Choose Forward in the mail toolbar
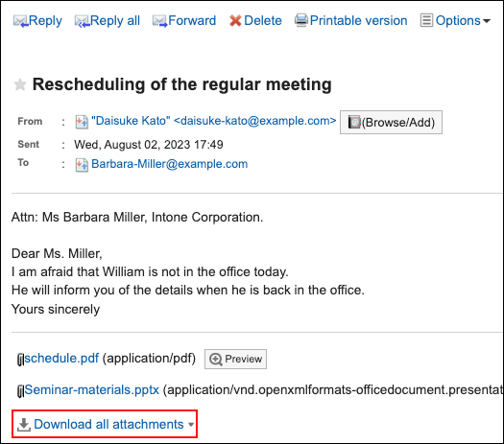The height and width of the screenshot is (444, 504). click(x=192, y=20)
